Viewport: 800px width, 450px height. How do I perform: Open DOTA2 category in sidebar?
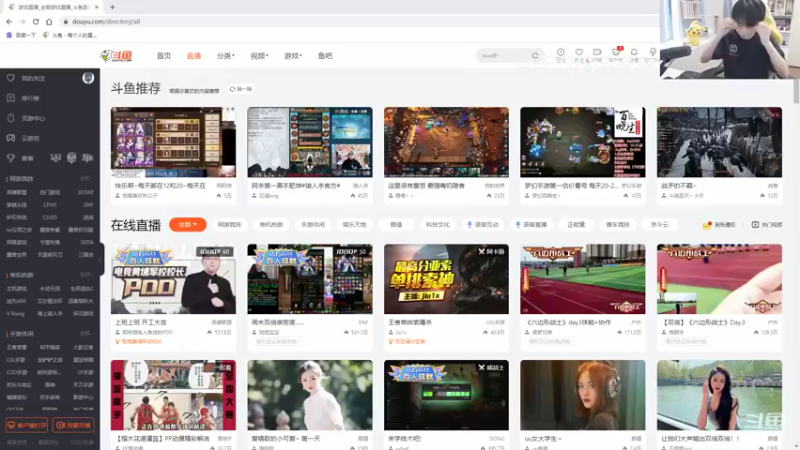[x=85, y=192]
